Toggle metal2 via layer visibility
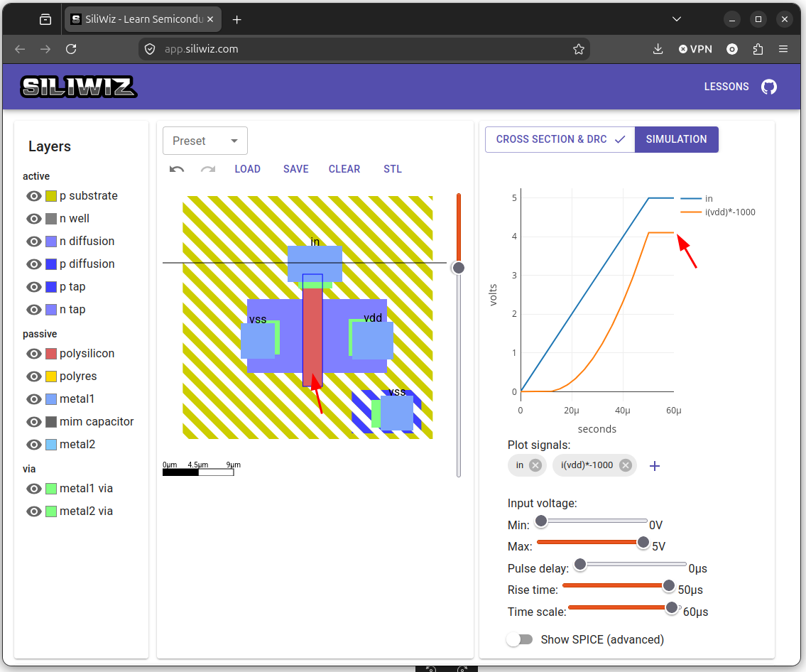 point(34,511)
